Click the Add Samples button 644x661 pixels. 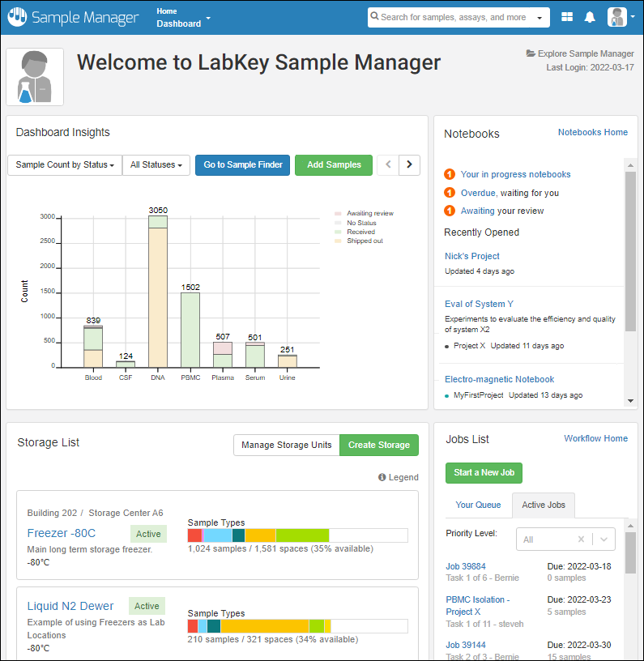[334, 164]
